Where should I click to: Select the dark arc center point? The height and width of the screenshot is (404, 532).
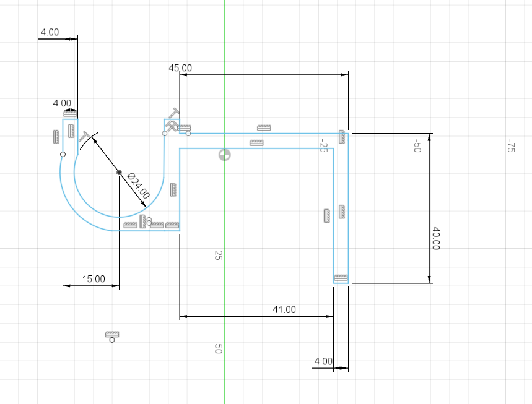119,172
